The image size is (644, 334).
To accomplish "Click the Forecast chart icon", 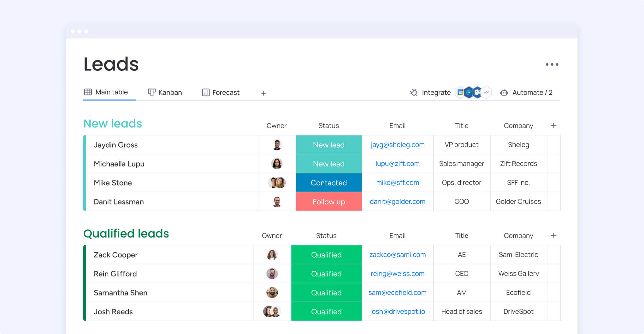I will [205, 92].
